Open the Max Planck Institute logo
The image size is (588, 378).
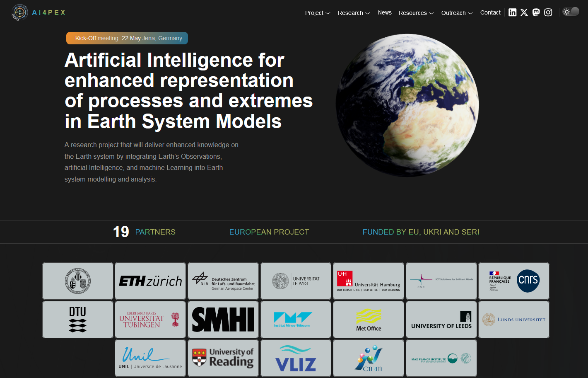pos(441,358)
